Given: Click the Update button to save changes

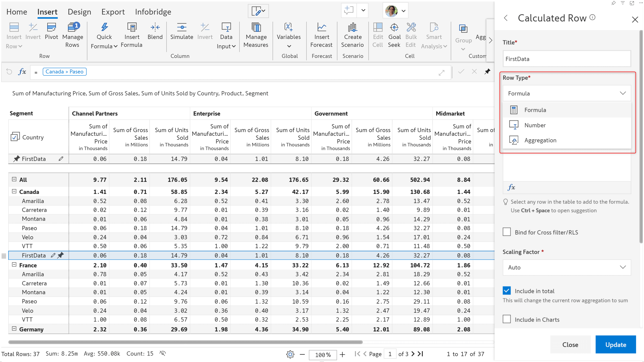Looking at the screenshot, I should click(616, 344).
